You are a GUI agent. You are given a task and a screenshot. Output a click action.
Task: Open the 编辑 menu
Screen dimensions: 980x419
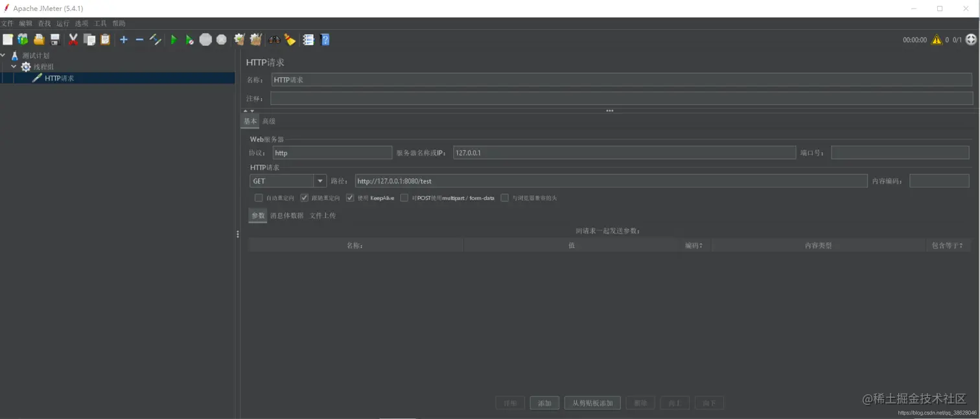coord(25,23)
